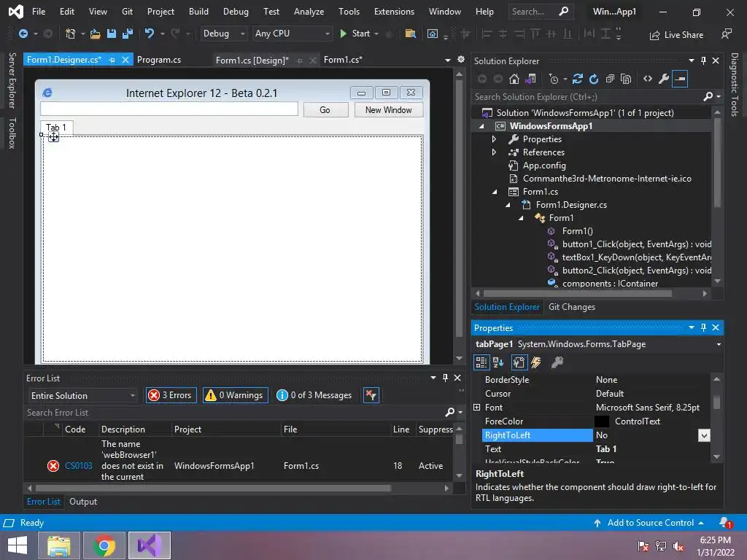
Task: Click the Live Share button
Action: (x=676, y=35)
